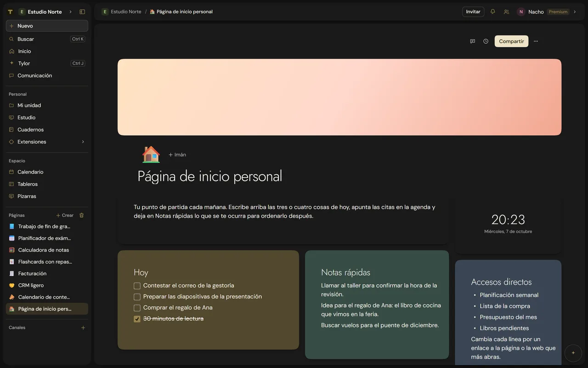
Task: Open page comments icon
Action: click(x=472, y=41)
